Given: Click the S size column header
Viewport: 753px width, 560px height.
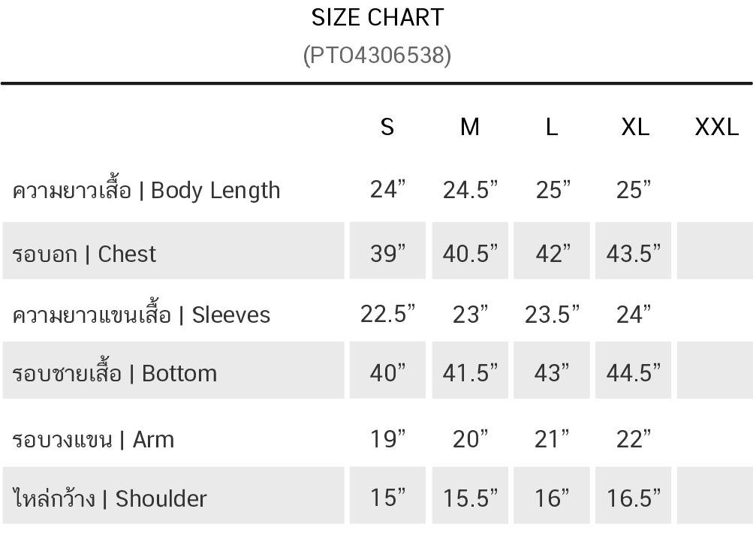Looking at the screenshot, I should tap(387, 127).
